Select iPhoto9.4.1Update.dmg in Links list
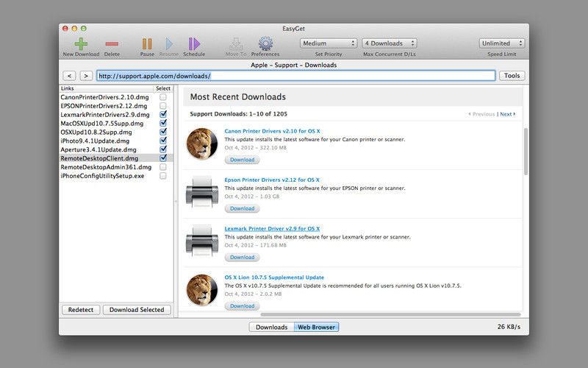Viewport: 588px width, 368px height. coord(95,141)
